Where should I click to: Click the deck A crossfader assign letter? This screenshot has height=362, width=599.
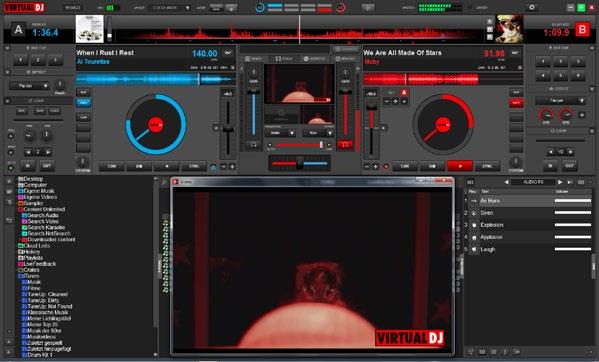[18, 30]
